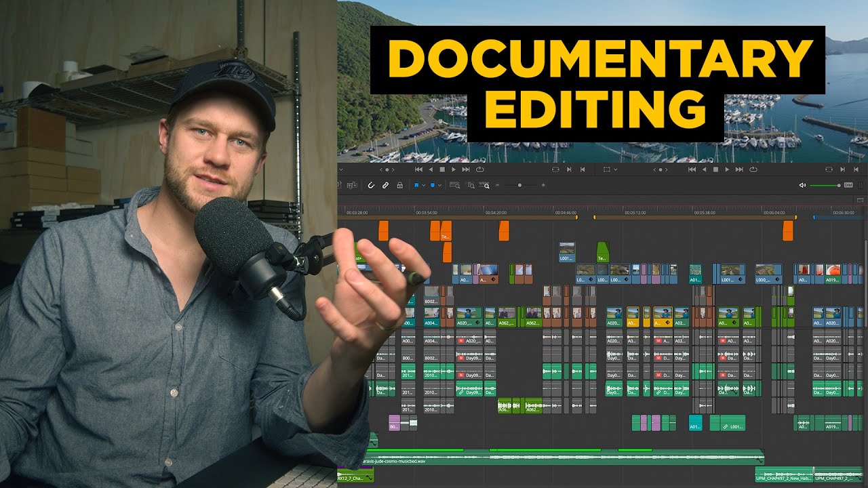Add a marker with the blue marker icon

click(x=433, y=185)
